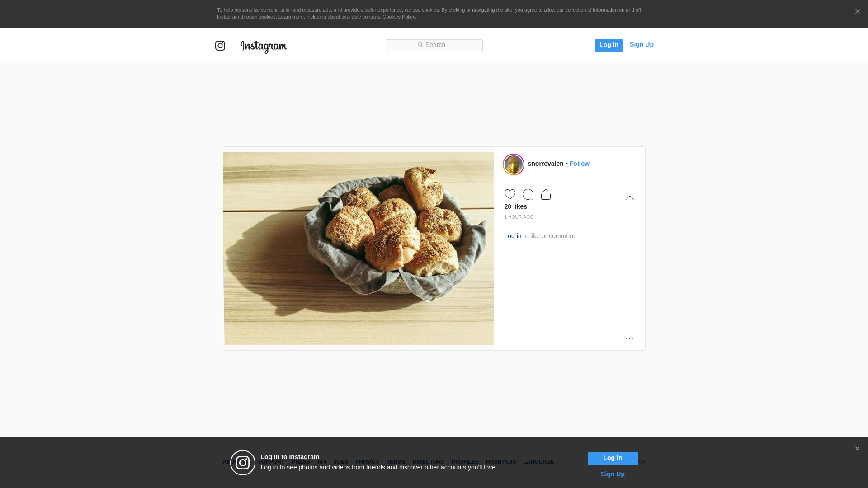Open the TERMS footer link

click(396, 462)
